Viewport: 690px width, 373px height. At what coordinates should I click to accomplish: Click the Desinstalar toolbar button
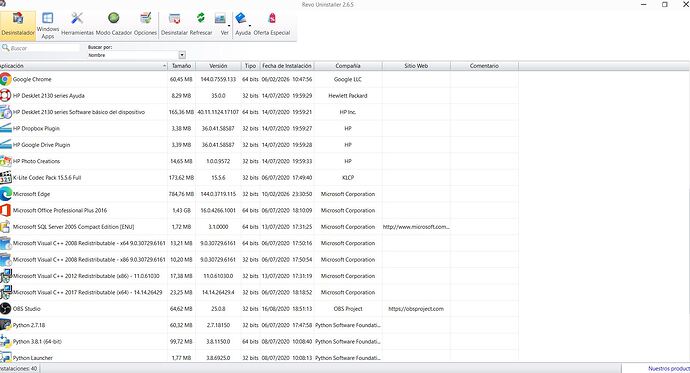click(x=174, y=24)
